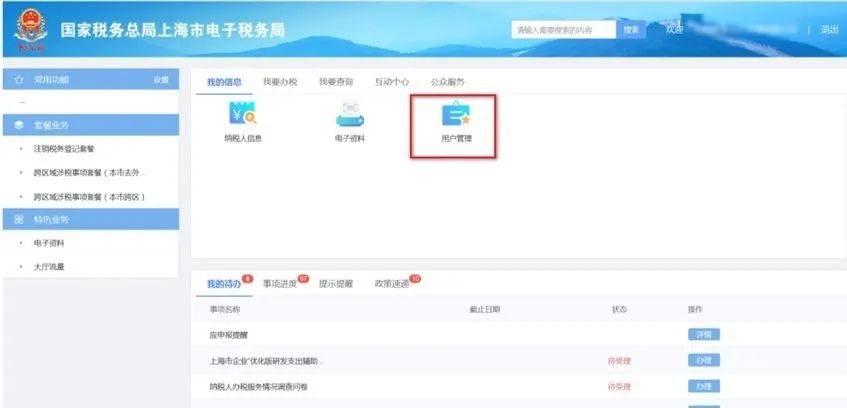Click the 国家税务总局上海市电子税务局 title
The width and height of the screenshot is (847, 408).
tap(172, 30)
